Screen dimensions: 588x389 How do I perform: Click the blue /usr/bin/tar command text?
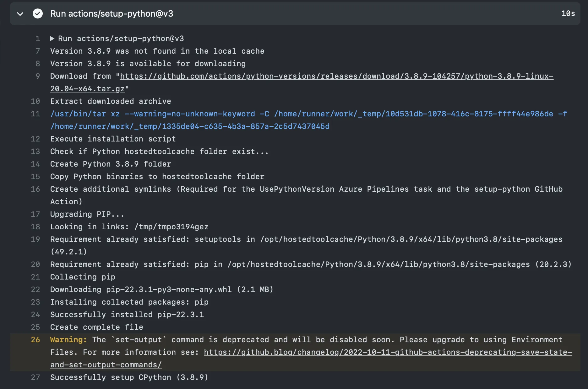point(78,114)
